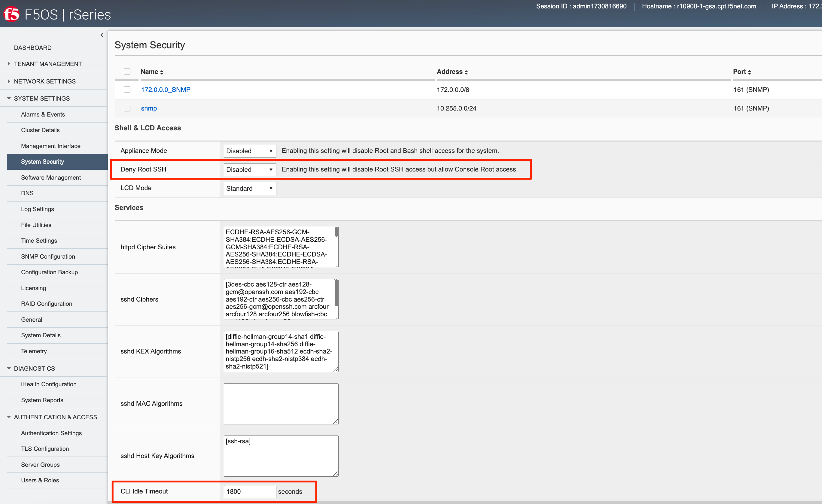Go to Alarms & Events
This screenshot has height=504, width=822.
(x=43, y=114)
